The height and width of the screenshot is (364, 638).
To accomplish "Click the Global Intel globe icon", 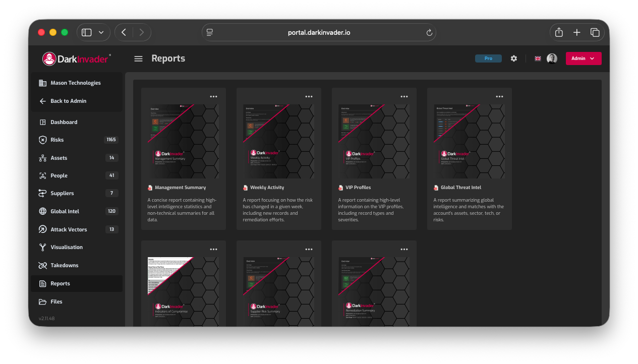I will (x=43, y=211).
